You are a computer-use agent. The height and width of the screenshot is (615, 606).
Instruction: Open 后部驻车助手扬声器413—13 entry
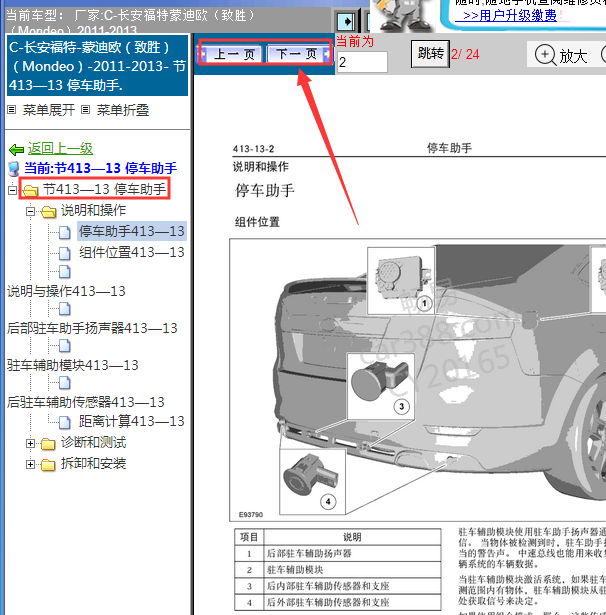[x=92, y=328]
